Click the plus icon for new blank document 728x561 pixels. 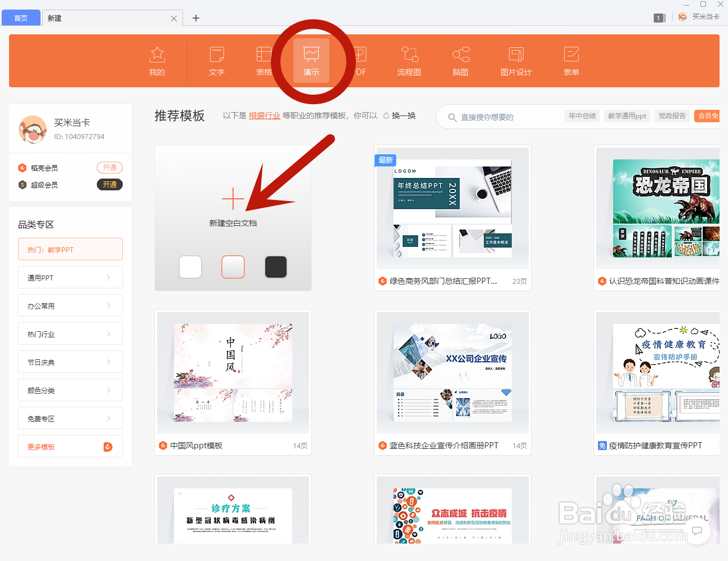[x=233, y=199]
